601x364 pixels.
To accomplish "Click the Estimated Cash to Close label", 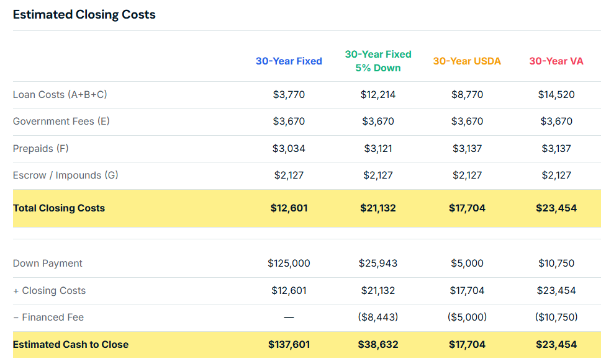I will (x=70, y=344).
